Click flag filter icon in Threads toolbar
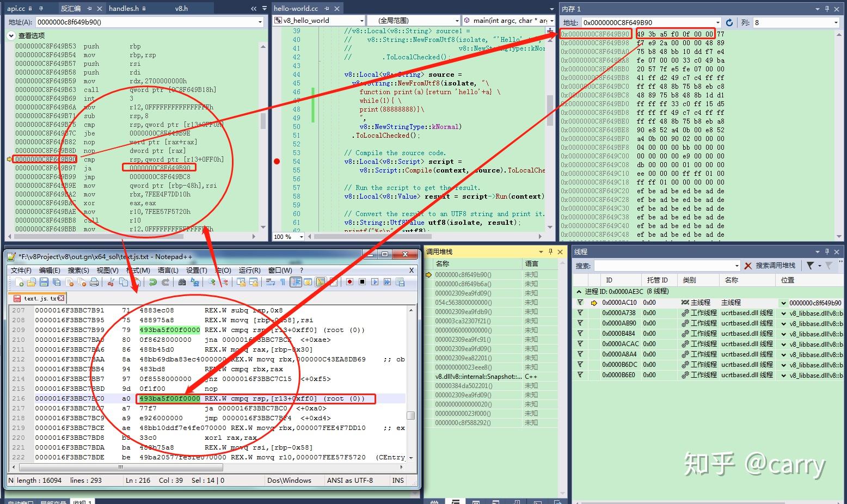Screen dimensions: 847x504 tap(811, 266)
